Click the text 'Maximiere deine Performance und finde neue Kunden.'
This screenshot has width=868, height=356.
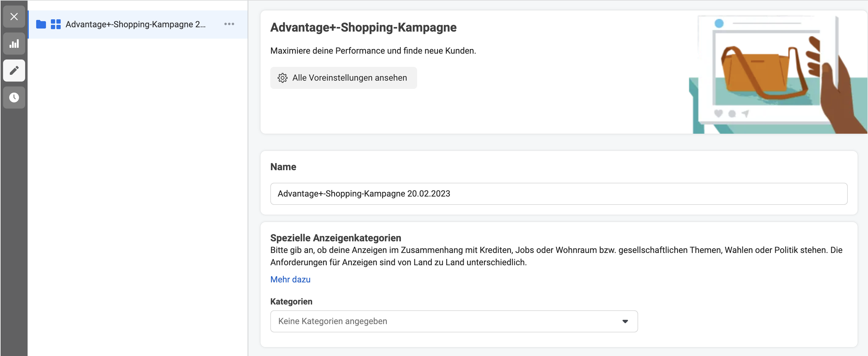click(x=373, y=51)
